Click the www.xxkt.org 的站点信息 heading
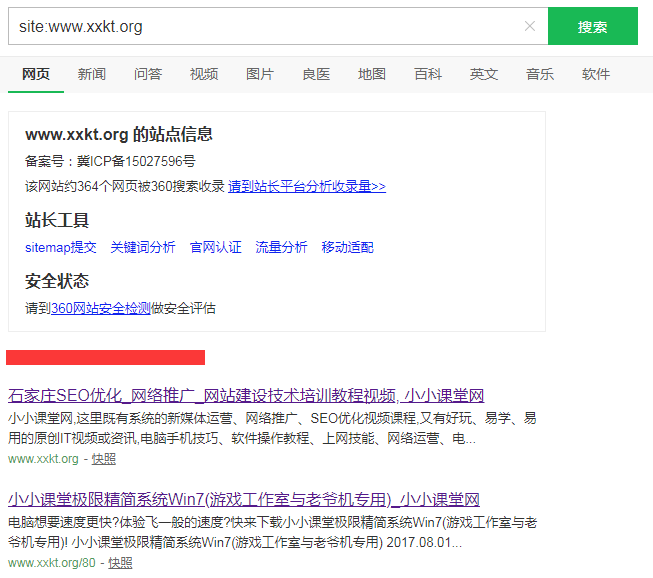 (119, 135)
